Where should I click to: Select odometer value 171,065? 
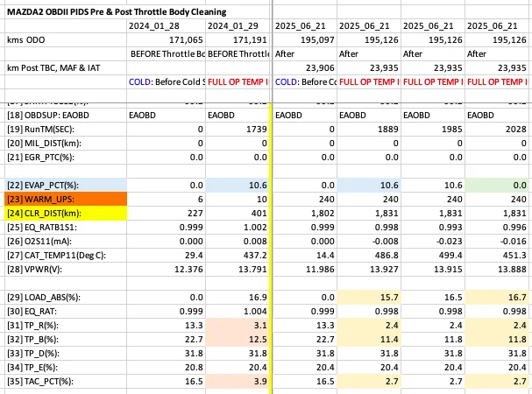pos(166,40)
